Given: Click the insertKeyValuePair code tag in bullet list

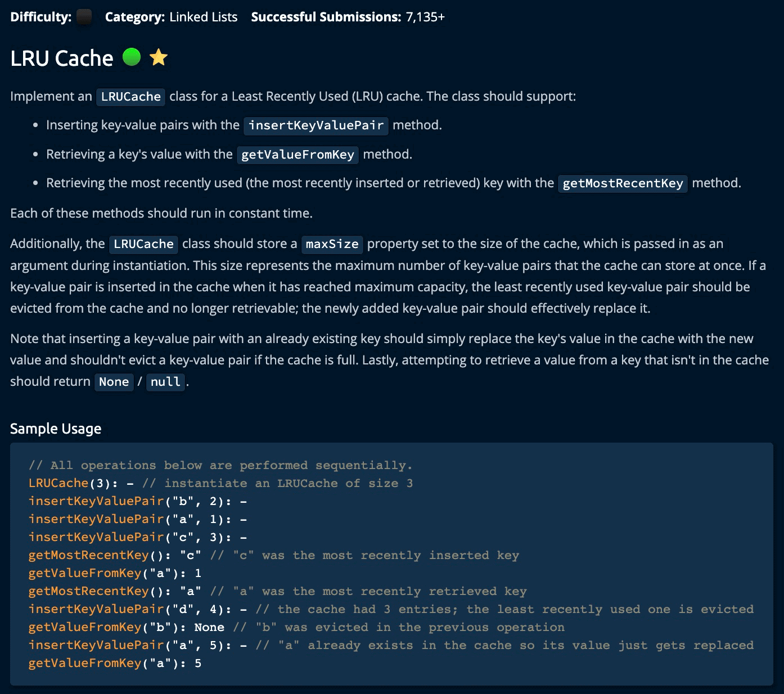Looking at the screenshot, I should pos(316,125).
